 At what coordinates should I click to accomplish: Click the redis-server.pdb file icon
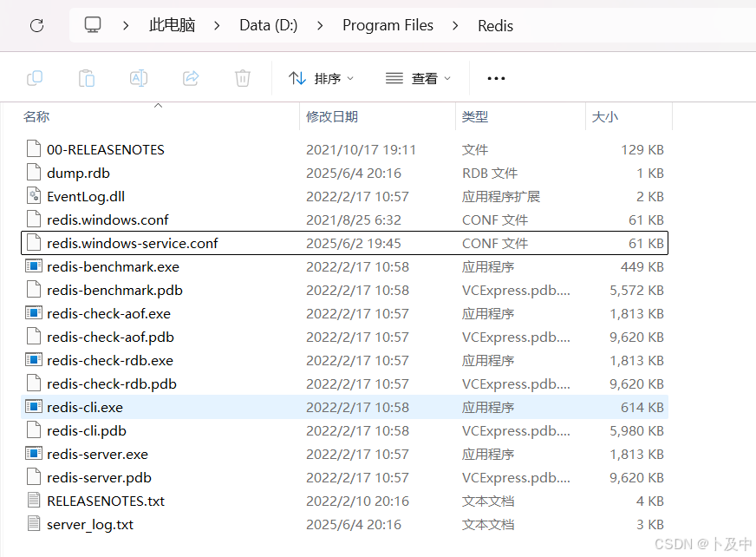34,476
